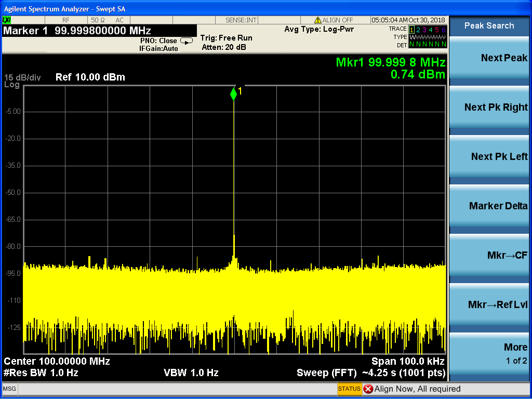Select the Marker Delta softkey

tap(489, 206)
